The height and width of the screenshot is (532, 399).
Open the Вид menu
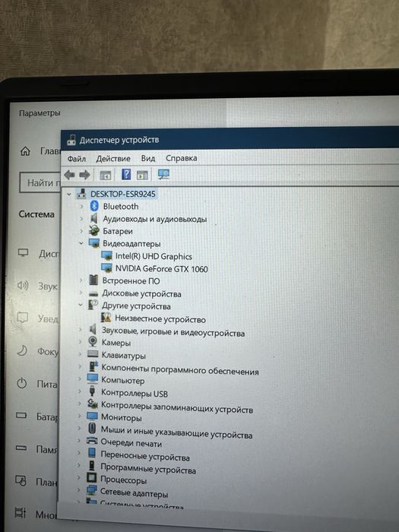[x=148, y=158]
